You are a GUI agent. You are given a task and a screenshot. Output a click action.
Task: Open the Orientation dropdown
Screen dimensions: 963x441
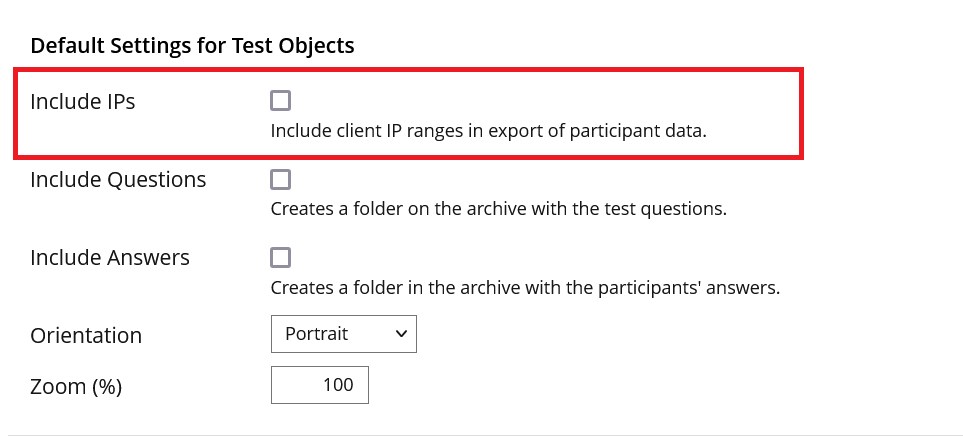click(343, 334)
